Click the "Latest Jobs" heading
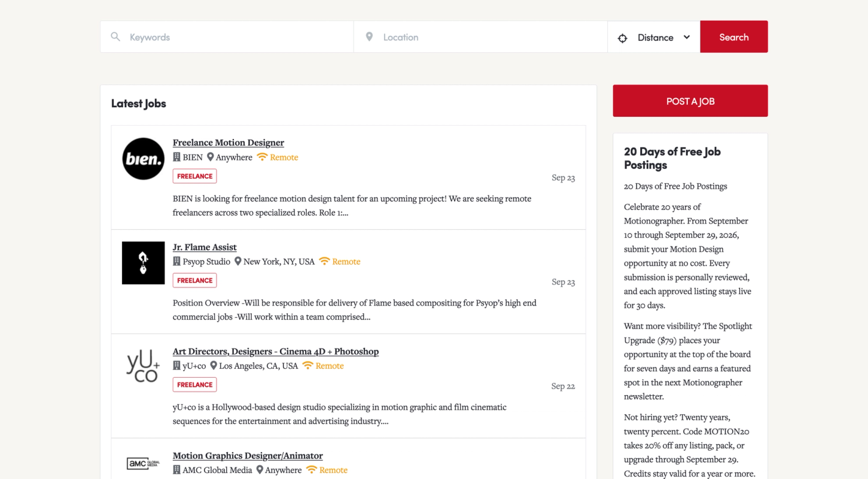Viewport: 868px width, 479px height. 139,104
